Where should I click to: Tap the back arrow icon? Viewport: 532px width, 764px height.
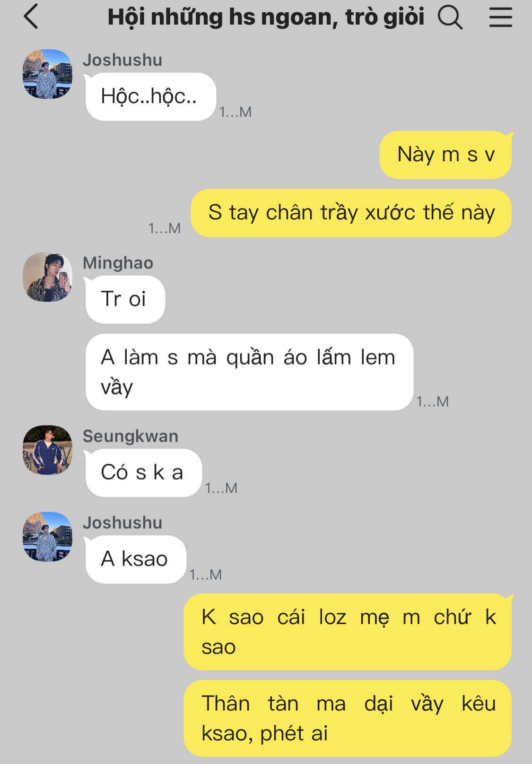tap(31, 17)
